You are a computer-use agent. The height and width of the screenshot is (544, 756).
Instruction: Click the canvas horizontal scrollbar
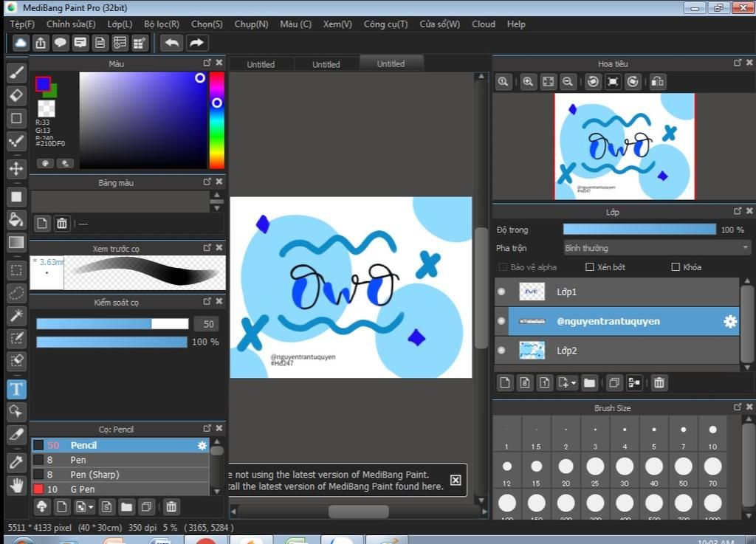click(x=358, y=512)
